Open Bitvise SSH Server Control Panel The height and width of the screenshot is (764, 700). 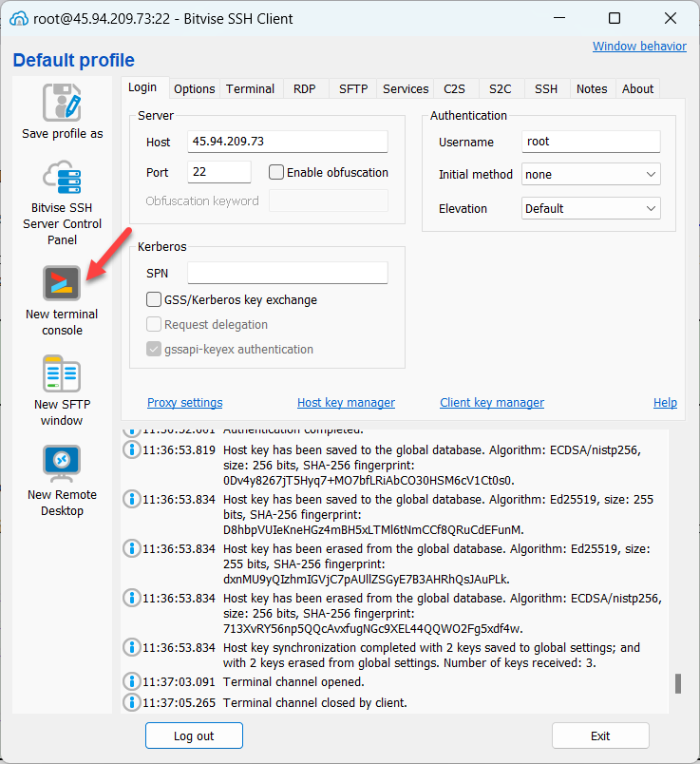pyautogui.click(x=62, y=178)
